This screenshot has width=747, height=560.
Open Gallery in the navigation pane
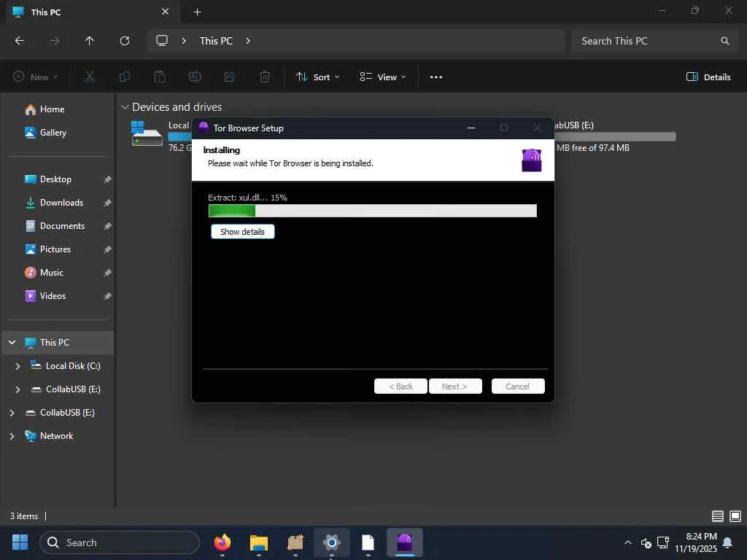[x=53, y=133]
